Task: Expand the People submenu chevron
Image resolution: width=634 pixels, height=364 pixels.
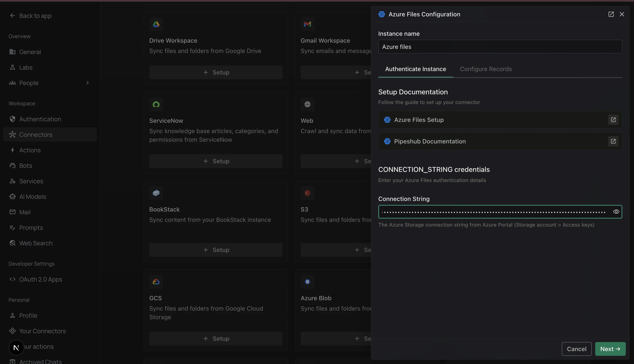Action: click(88, 83)
